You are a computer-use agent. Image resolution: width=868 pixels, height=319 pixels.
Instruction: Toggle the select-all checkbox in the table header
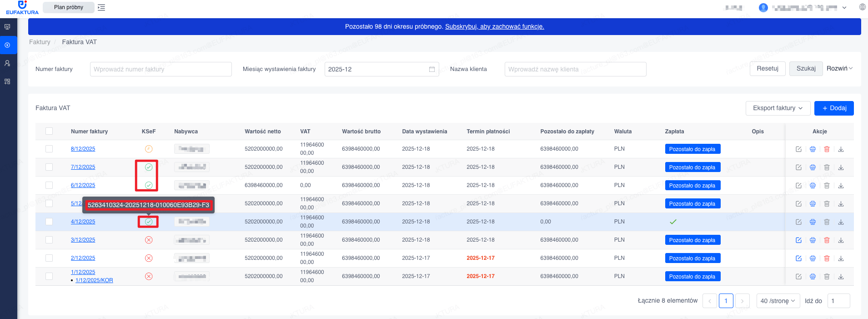[x=49, y=131]
